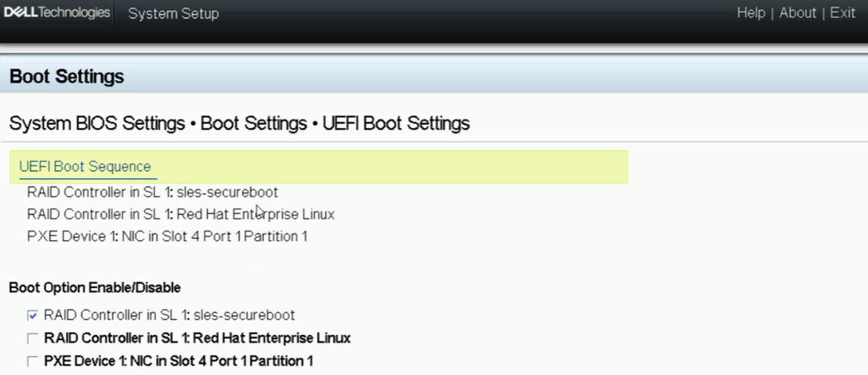868x375 pixels.
Task: Select Red Hat Enterprise Linux in boot sequence list
Action: coord(180,214)
